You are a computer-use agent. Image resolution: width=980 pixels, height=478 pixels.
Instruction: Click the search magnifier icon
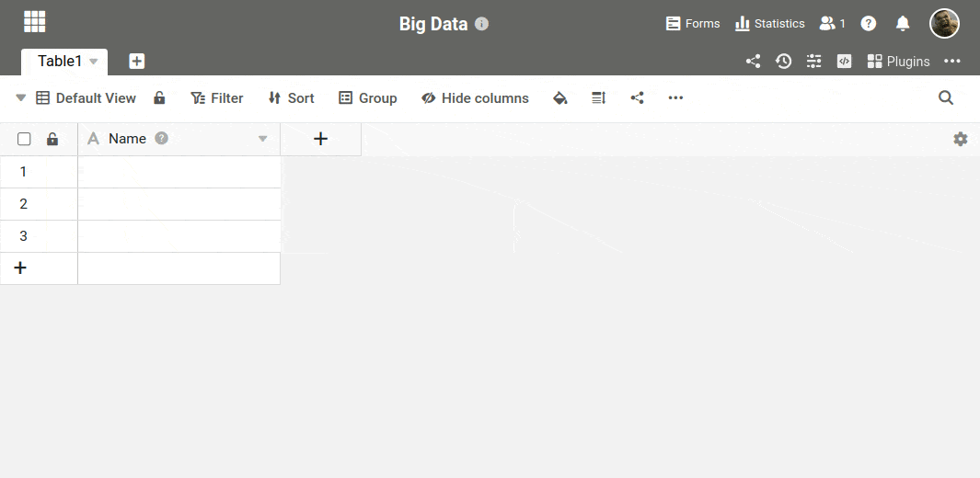click(x=946, y=98)
